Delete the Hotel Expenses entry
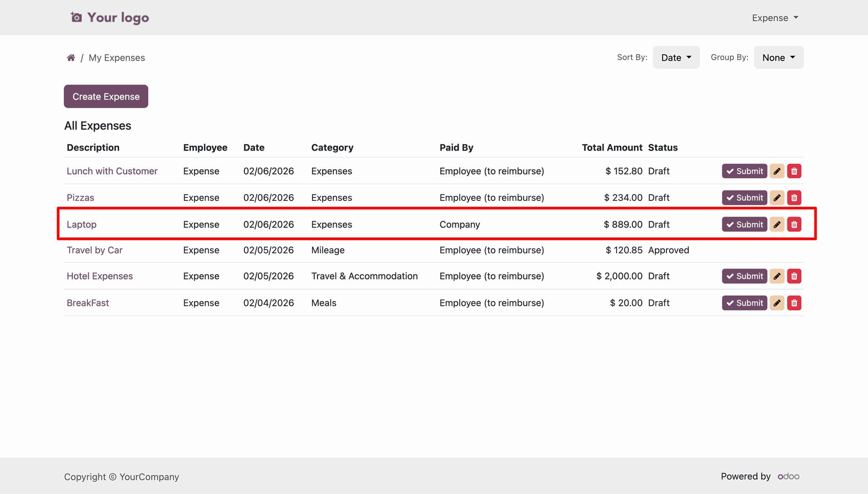This screenshot has width=868, height=494. (x=794, y=276)
